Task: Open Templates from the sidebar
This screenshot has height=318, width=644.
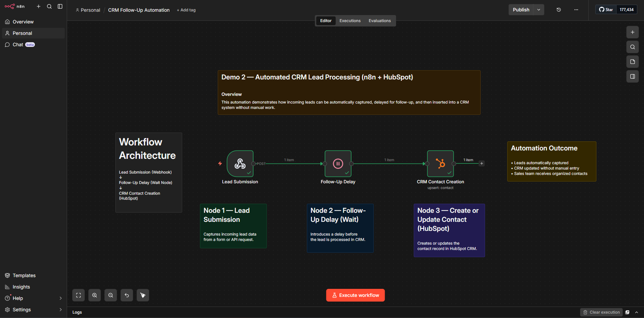Action: 33,275
